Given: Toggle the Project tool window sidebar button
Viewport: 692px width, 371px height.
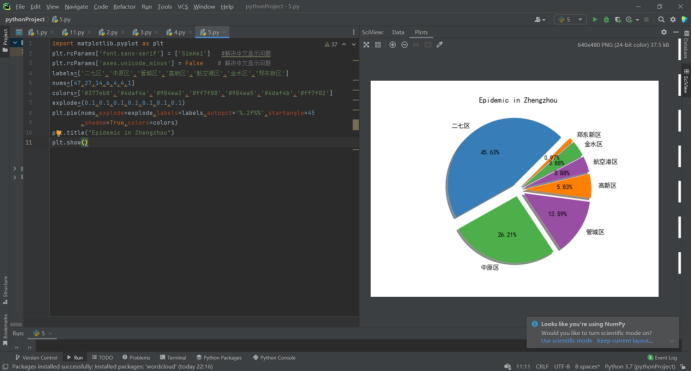Looking at the screenshot, I should [5, 41].
